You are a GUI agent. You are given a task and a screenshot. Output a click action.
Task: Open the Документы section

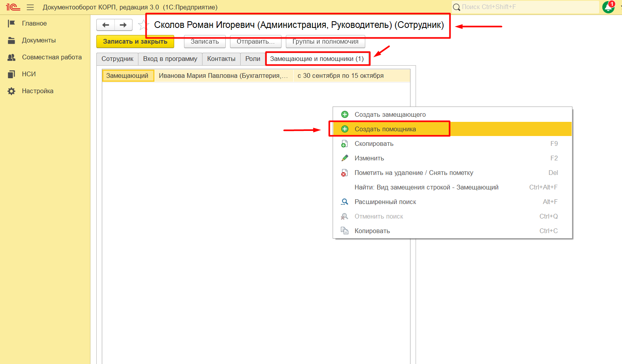[39, 40]
